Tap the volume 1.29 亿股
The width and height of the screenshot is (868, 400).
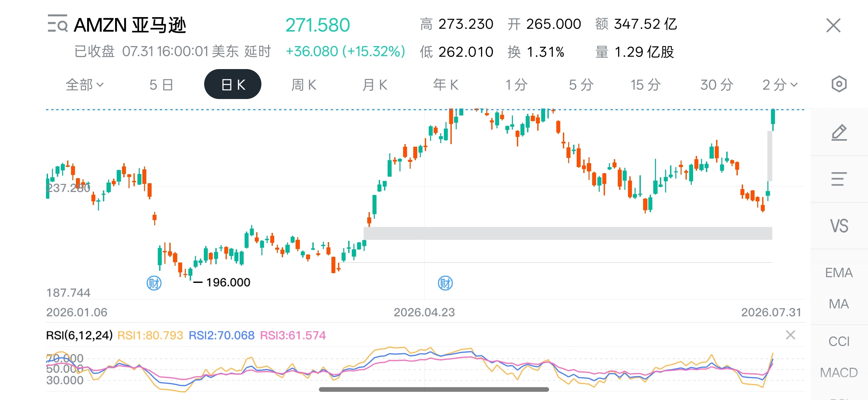click(x=644, y=52)
